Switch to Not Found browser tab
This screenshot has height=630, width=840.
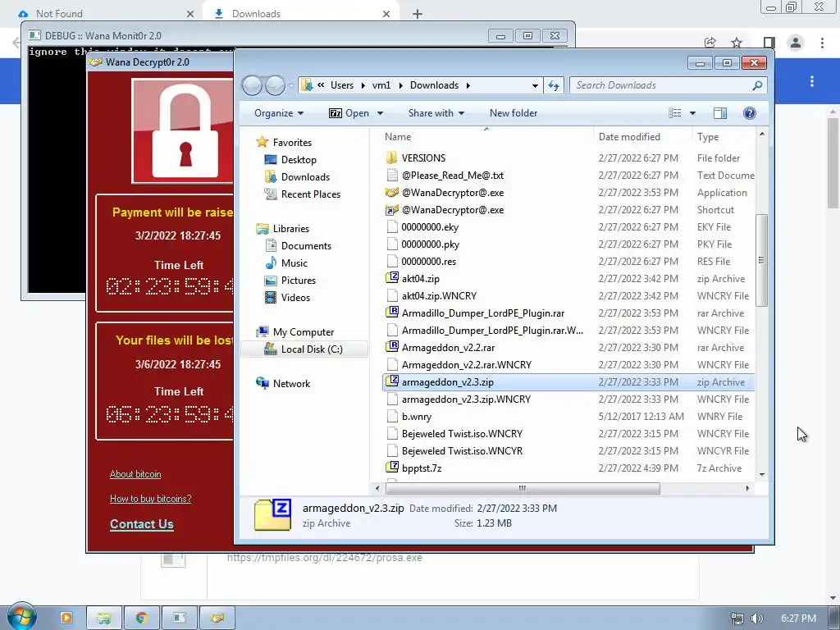[106, 14]
